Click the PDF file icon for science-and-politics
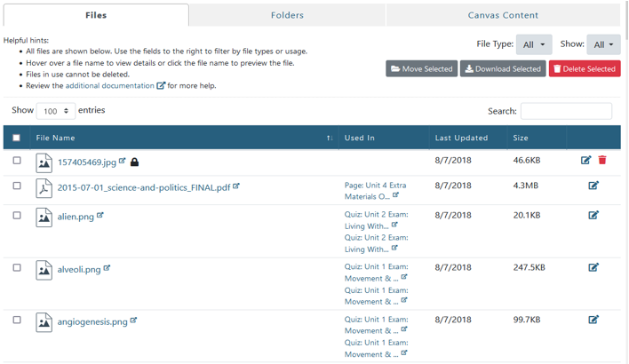This screenshot has height=364, width=629. pos(44,188)
